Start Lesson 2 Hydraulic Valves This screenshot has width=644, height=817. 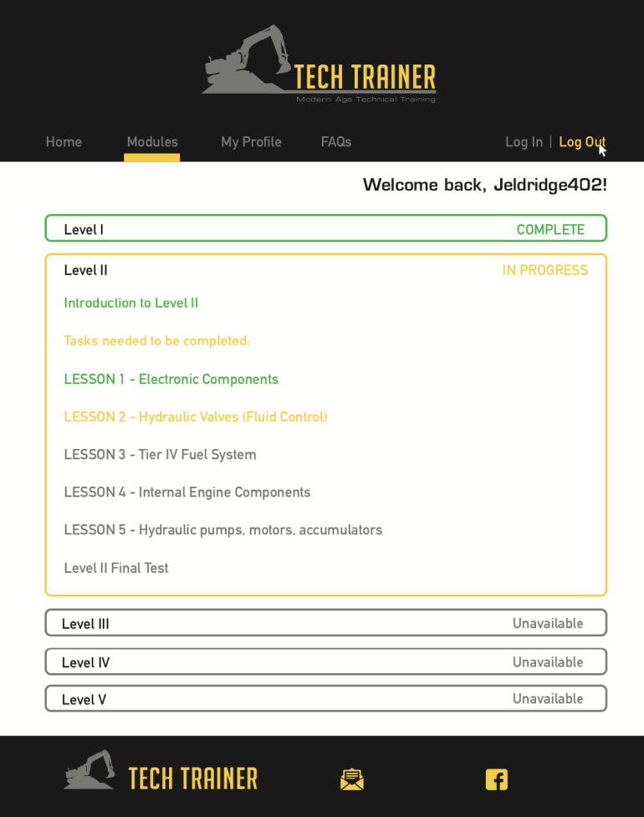click(x=195, y=416)
